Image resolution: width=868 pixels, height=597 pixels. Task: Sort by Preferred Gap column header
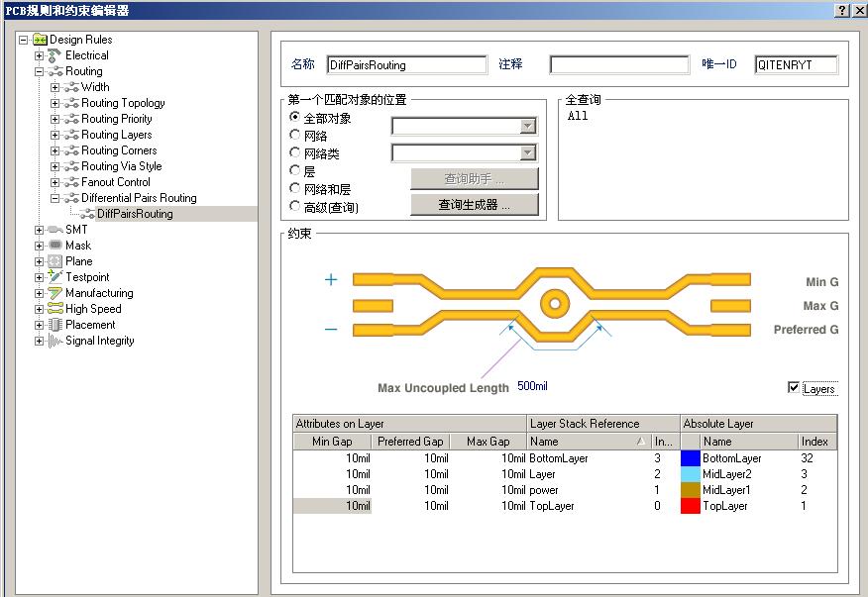410,442
